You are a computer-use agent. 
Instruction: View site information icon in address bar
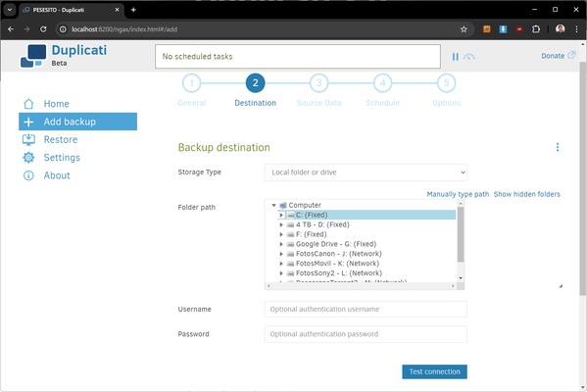tap(63, 29)
